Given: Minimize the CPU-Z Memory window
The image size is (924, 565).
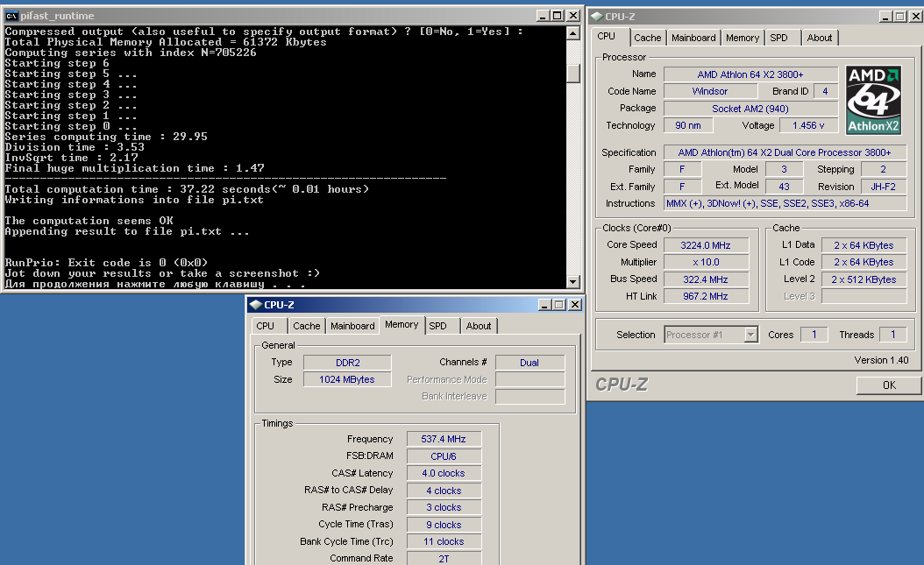Looking at the screenshot, I should (x=545, y=305).
